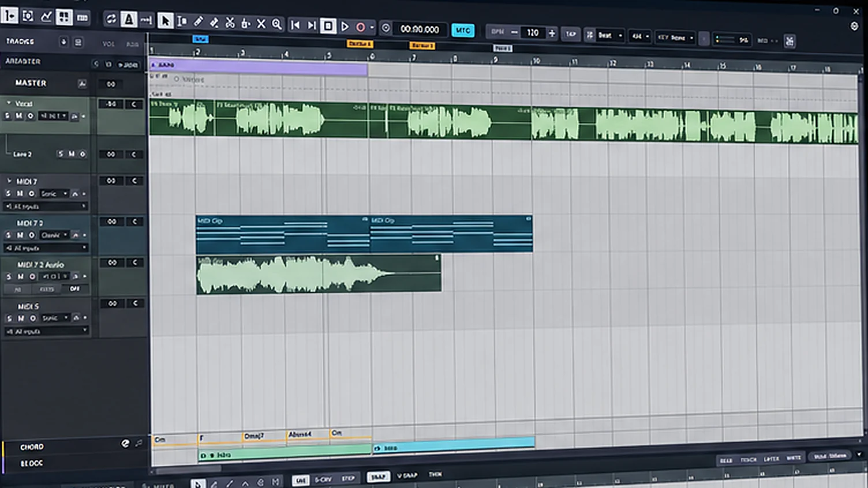Viewport: 868px width, 488px height.
Task: Open the settings icon at top right
Action: pyautogui.click(x=854, y=27)
